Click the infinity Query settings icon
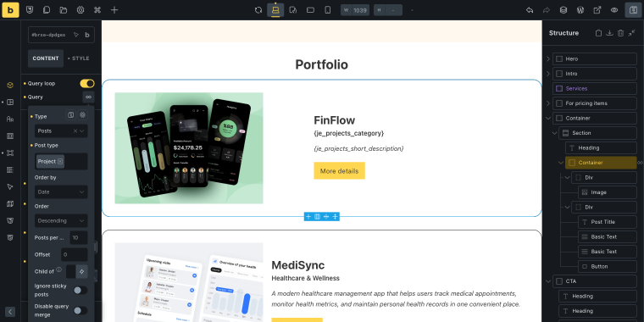Viewport: 644px width, 322px height. coord(88,97)
